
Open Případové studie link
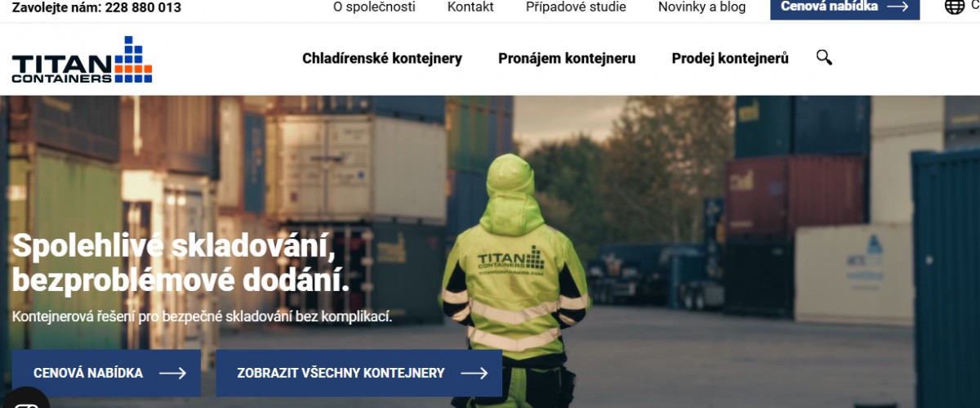(x=576, y=7)
